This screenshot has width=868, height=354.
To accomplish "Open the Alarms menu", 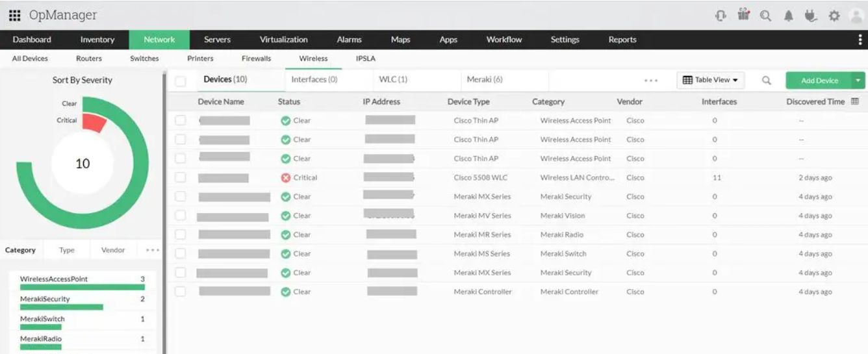I will click(x=349, y=40).
